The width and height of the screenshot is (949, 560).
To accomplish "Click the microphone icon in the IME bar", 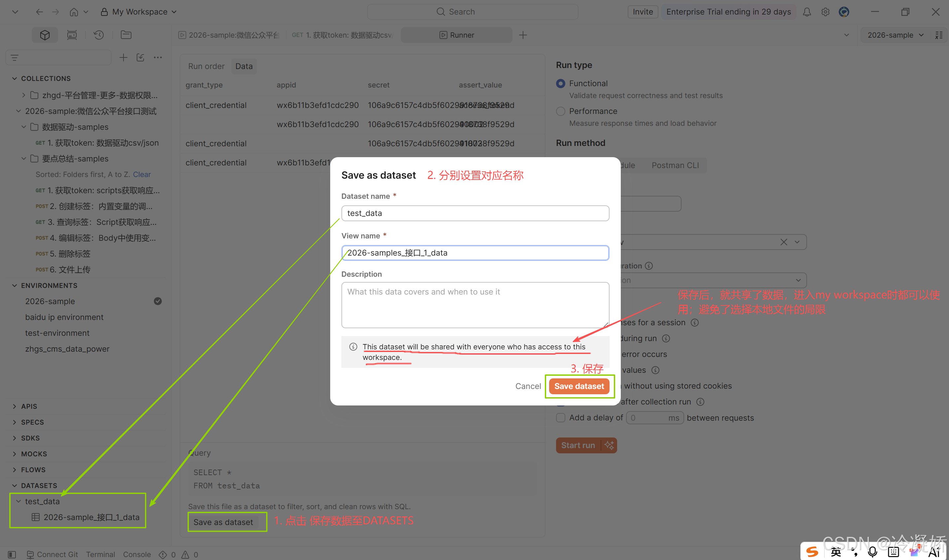I will [x=872, y=552].
